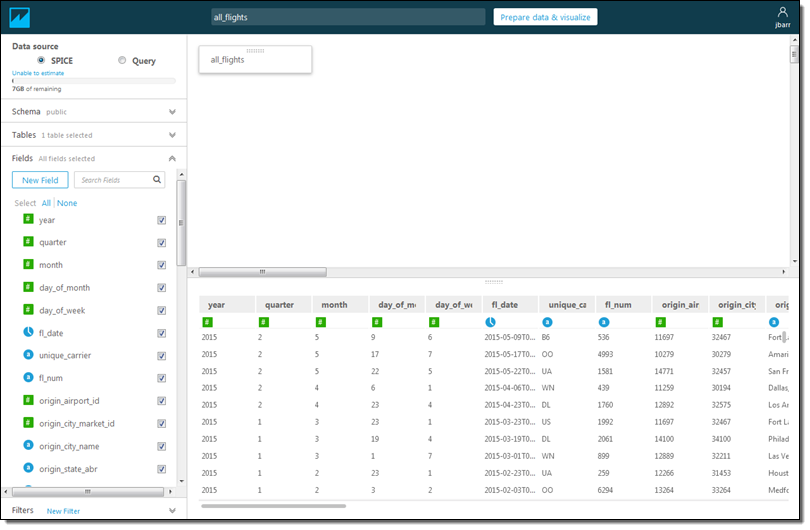Click the data type icon under month column
The width and height of the screenshot is (810, 530).
[320, 322]
